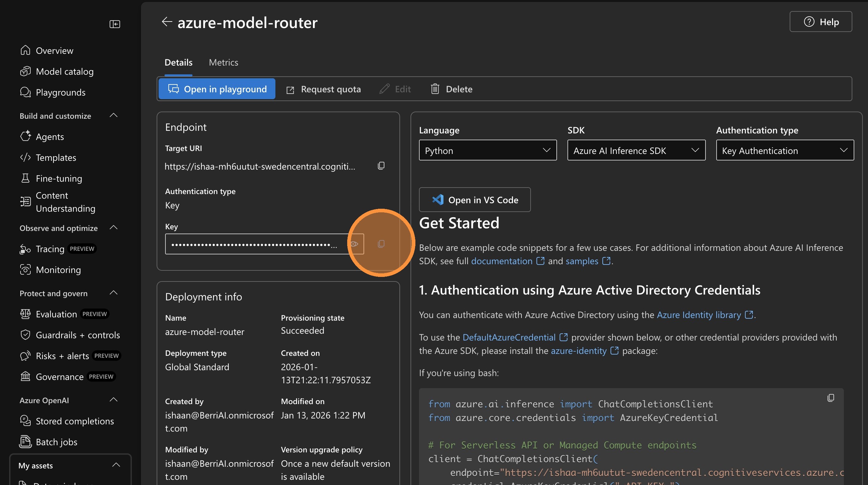Click inside the masked Key field
868x485 pixels.
click(253, 244)
